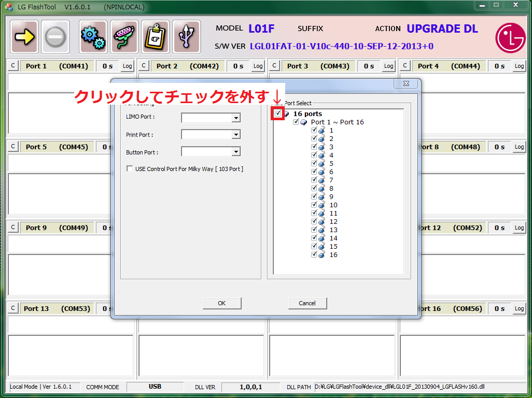Click the plug icon of port 5

click(x=321, y=164)
